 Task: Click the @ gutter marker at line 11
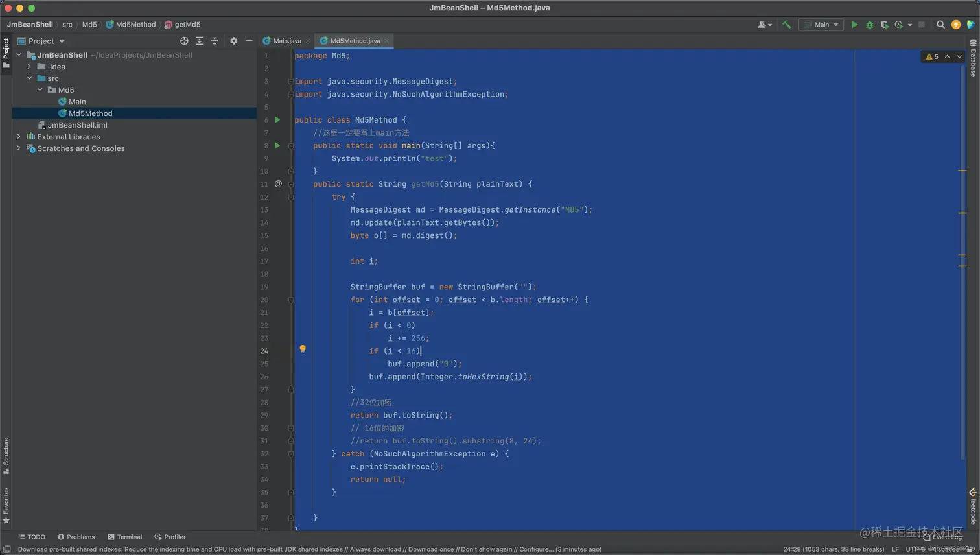click(x=278, y=184)
